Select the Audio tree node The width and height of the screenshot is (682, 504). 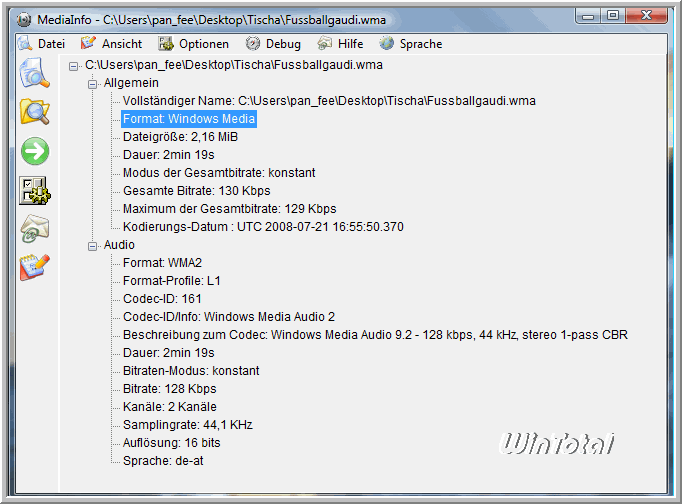(x=119, y=245)
